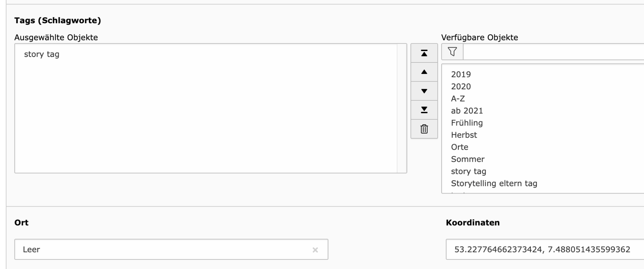
Task: Select 'Frühling' in Verfügbare Objekte
Action: pos(467,123)
